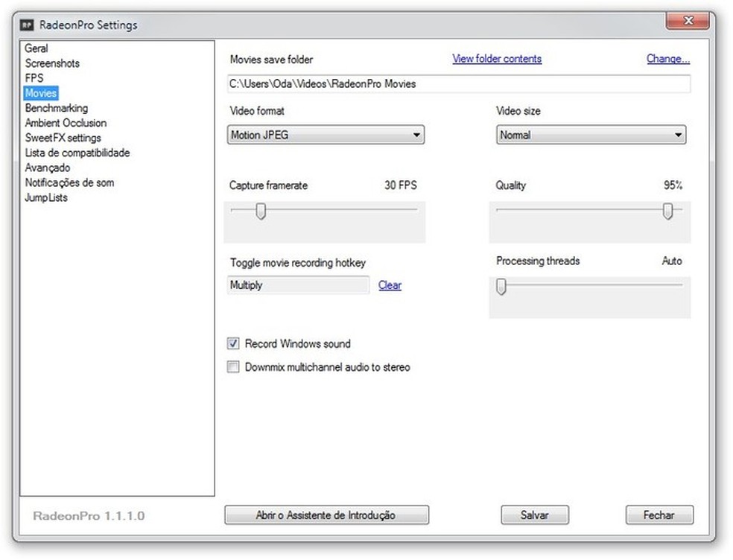This screenshot has height=560, width=733.
Task: Select Screenshots in the sidebar
Action: click(52, 63)
